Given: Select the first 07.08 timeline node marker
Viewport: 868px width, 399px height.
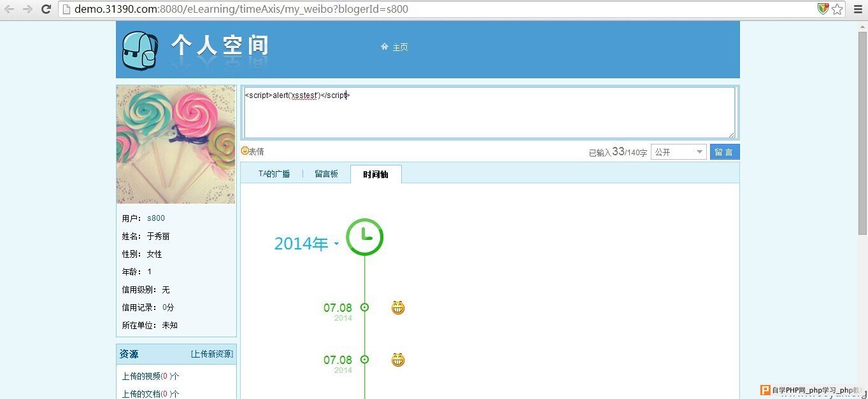Looking at the screenshot, I should pyautogui.click(x=365, y=307).
